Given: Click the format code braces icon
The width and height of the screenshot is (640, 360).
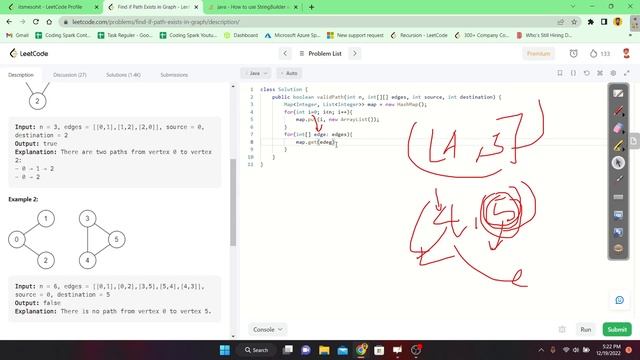Looking at the screenshot, I should coord(573,73).
